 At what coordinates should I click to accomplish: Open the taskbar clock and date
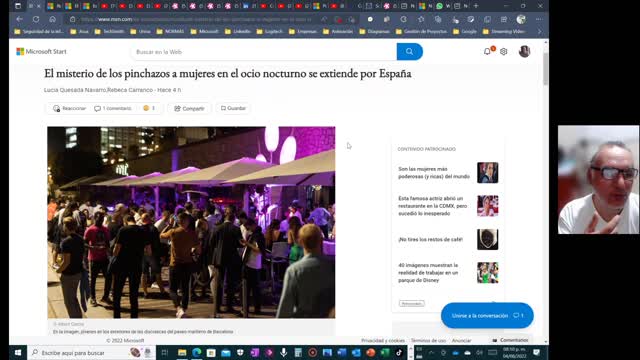pyautogui.click(x=514, y=353)
